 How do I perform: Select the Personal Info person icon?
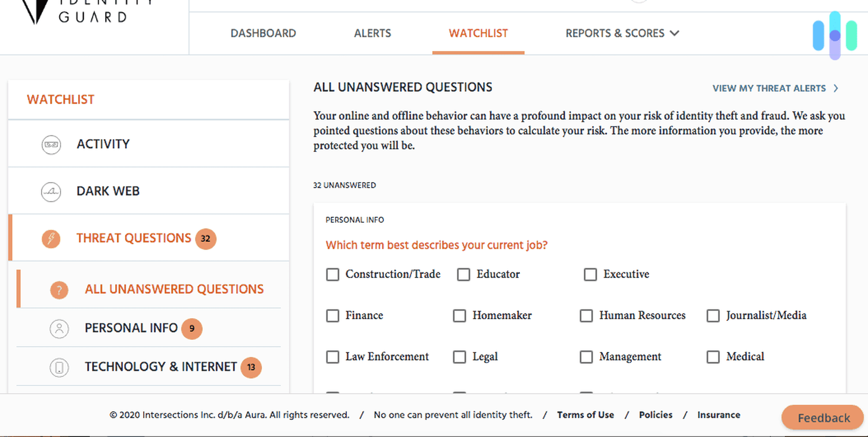click(59, 329)
